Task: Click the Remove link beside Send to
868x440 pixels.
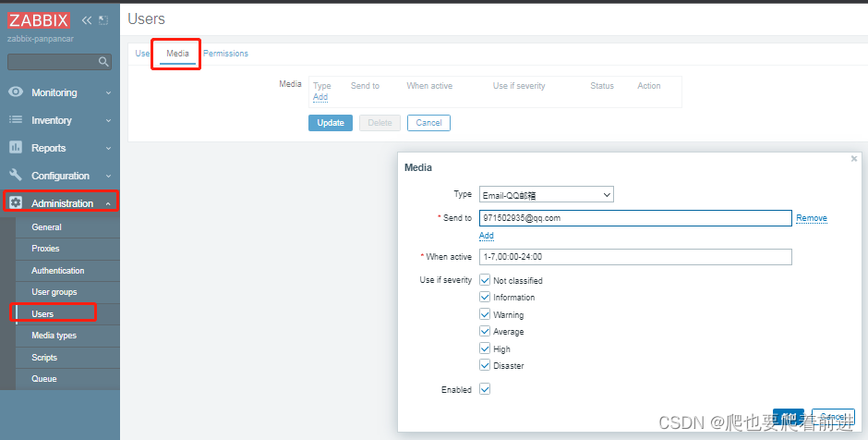Action: [x=812, y=218]
